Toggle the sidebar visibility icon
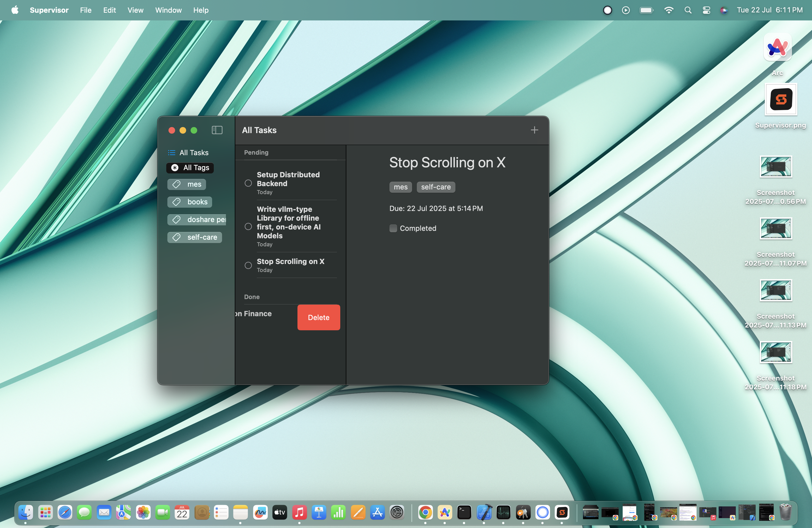This screenshot has width=812, height=528. tap(217, 130)
